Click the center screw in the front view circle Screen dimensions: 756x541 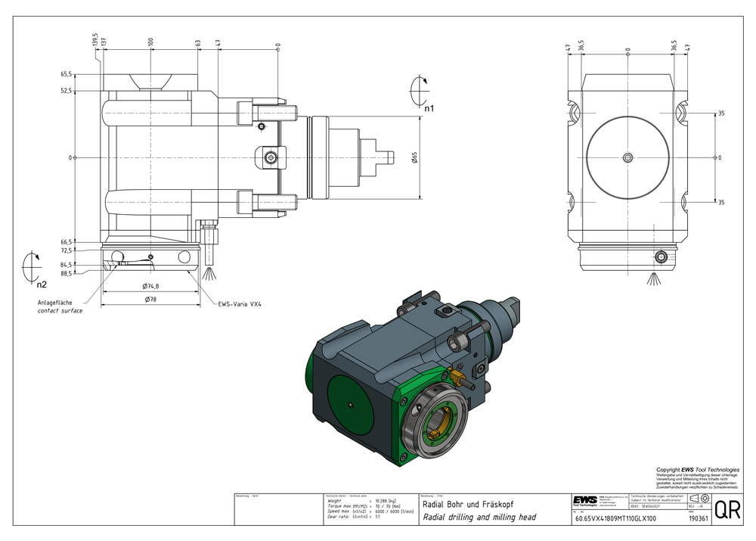(x=627, y=157)
